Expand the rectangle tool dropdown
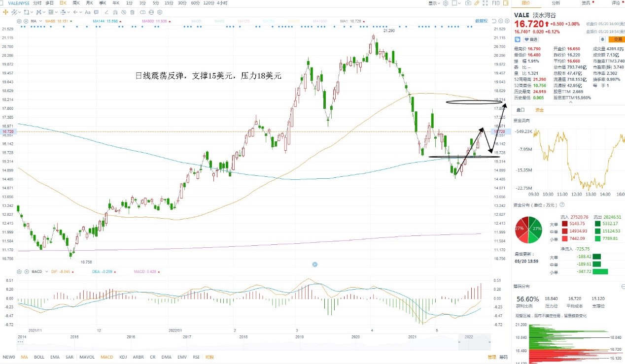Screen dimensions: 625x364 [x=32, y=12]
